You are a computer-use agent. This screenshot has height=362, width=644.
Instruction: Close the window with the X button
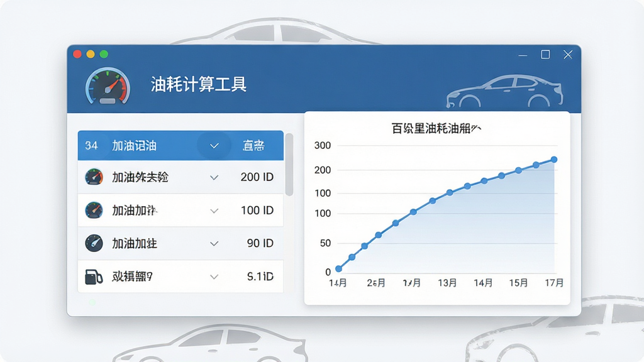pyautogui.click(x=568, y=55)
